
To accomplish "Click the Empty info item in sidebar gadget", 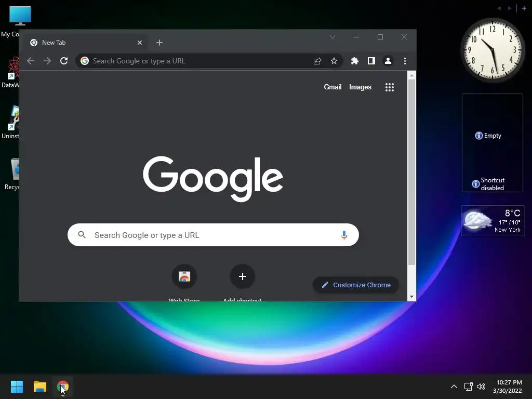I will point(488,136).
